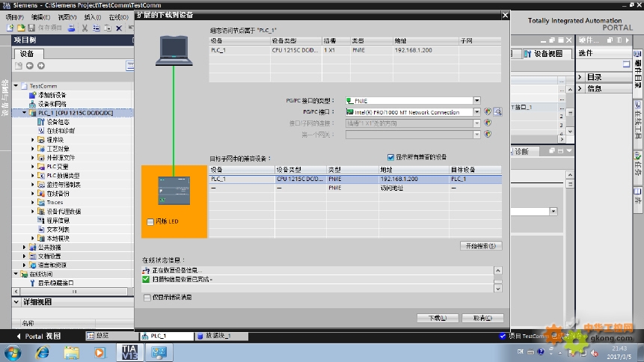Open first gateway dropdown

[477, 134]
